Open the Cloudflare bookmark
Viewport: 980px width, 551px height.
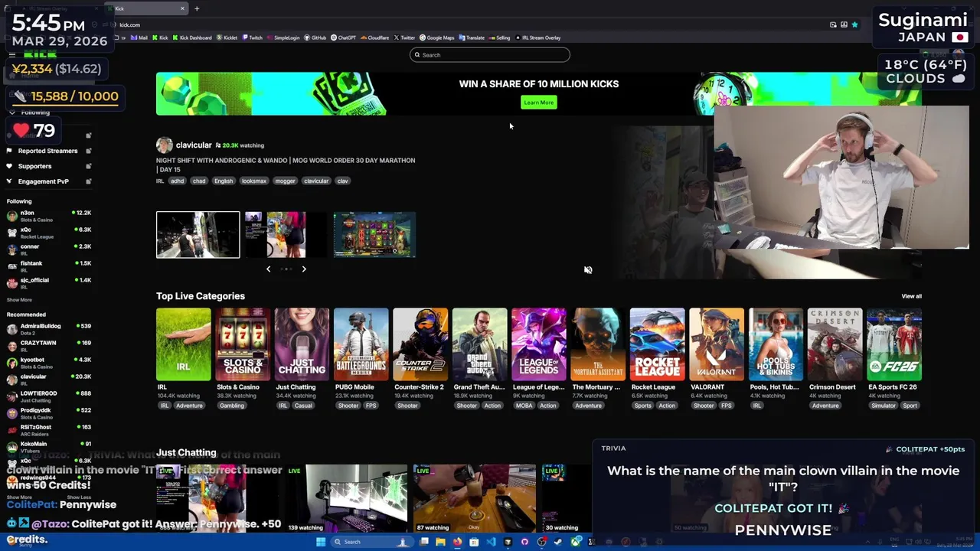pyautogui.click(x=375, y=37)
